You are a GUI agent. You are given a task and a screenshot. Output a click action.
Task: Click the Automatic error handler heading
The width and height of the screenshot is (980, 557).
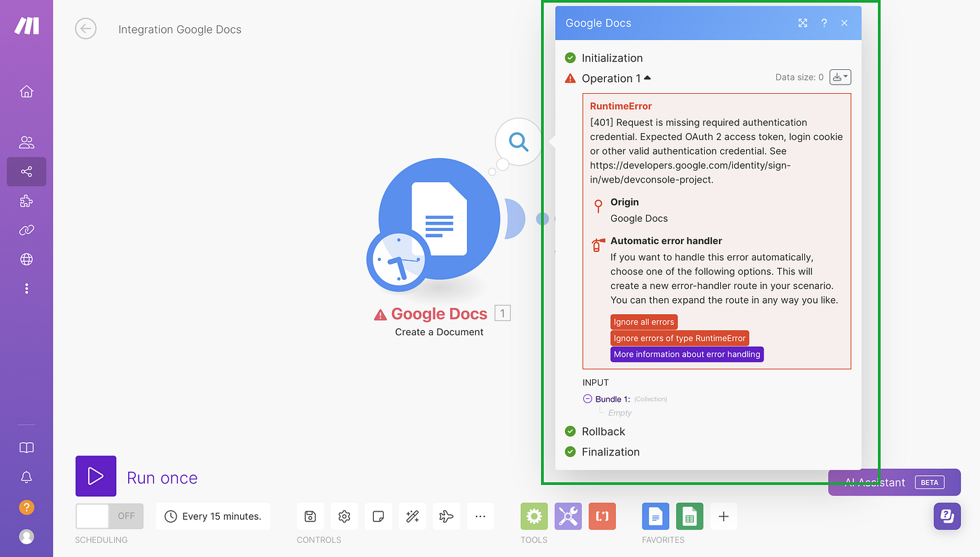[x=666, y=241]
